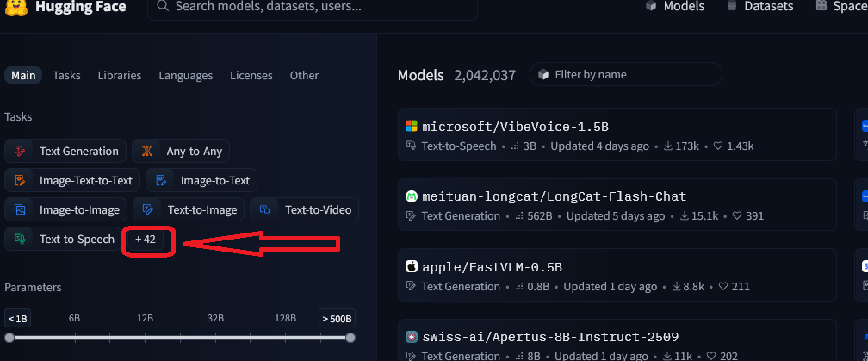
Task: Click the Hugging Face logo emoji
Action: pos(15,5)
